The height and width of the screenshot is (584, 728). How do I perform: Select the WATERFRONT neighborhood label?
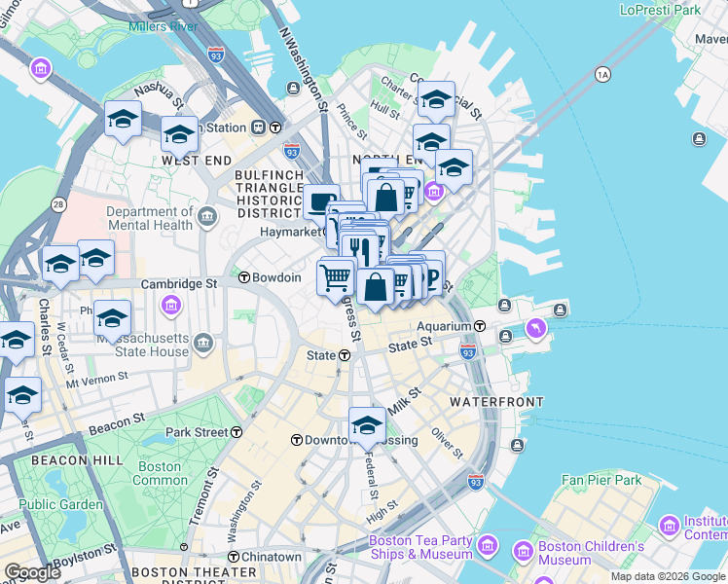pyautogui.click(x=496, y=402)
